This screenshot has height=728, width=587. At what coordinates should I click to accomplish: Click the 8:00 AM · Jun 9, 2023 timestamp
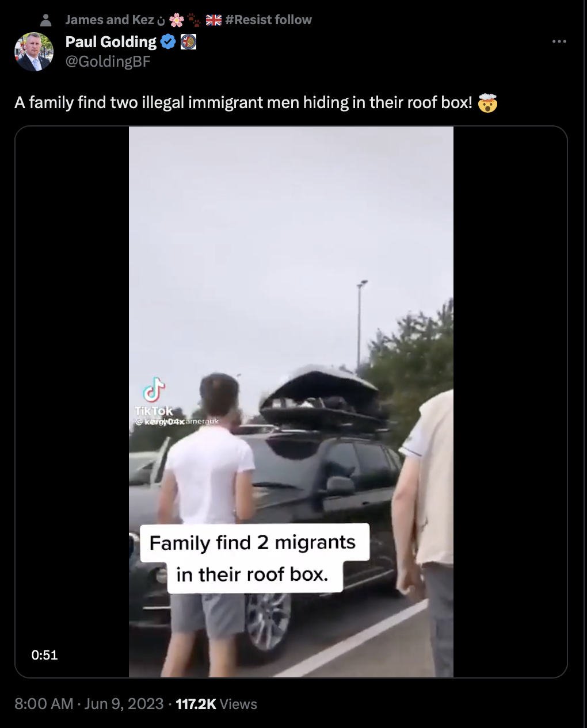click(x=89, y=704)
